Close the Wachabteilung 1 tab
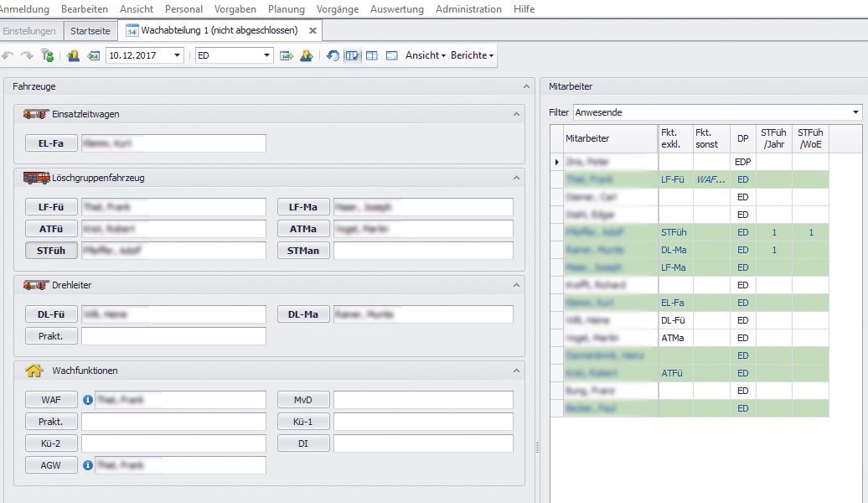Screen dimensions: 868x503 (313, 31)
